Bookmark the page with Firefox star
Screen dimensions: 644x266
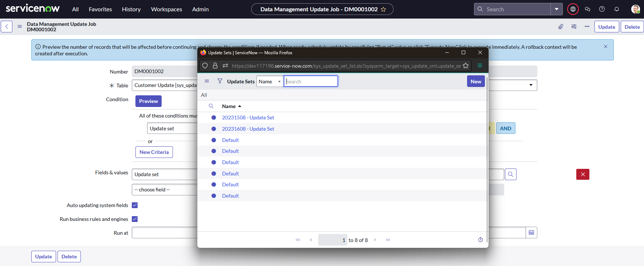tap(466, 65)
